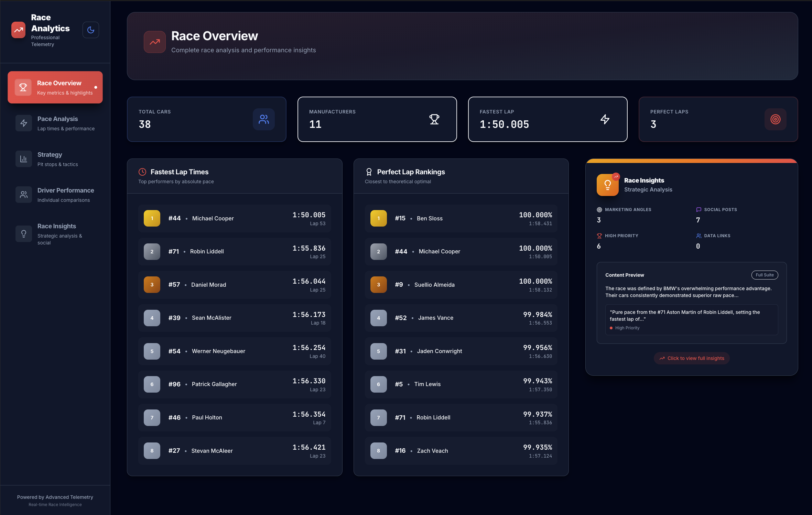Click the Fastest Lap lightning icon
Screen dimensions: 812x515
click(x=605, y=119)
